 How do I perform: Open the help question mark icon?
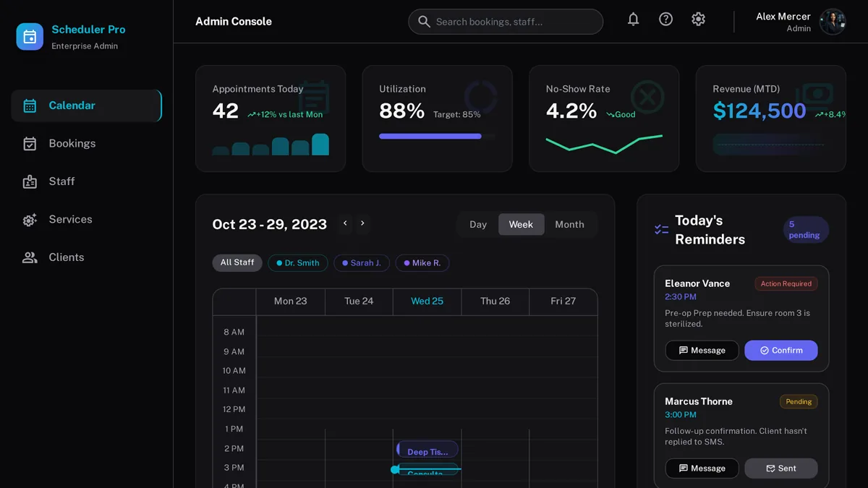[x=665, y=20]
